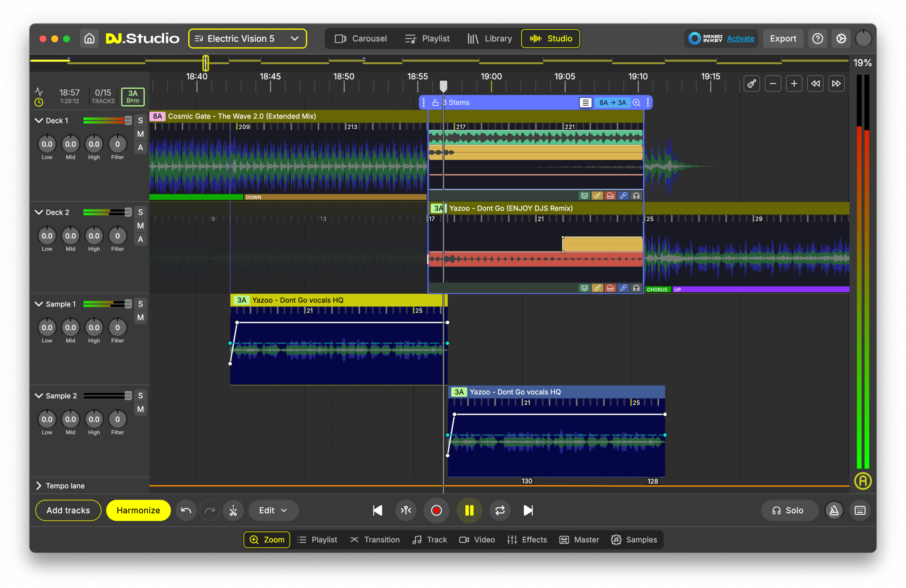
Task: Click the zoom-in plus icon on timeline
Action: coord(794,84)
